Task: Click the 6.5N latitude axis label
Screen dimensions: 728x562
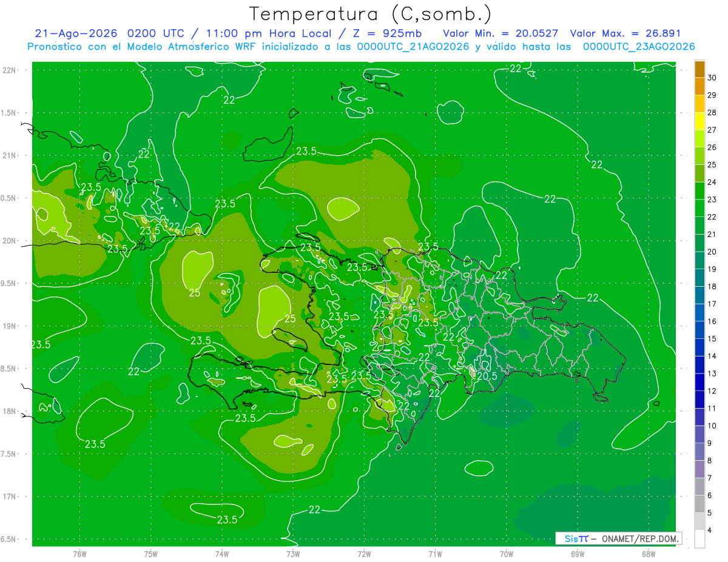Action: 9,539
